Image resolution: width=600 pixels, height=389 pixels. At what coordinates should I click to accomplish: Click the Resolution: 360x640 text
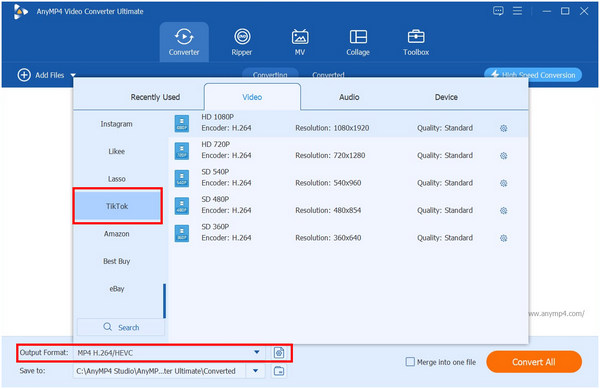click(x=328, y=238)
